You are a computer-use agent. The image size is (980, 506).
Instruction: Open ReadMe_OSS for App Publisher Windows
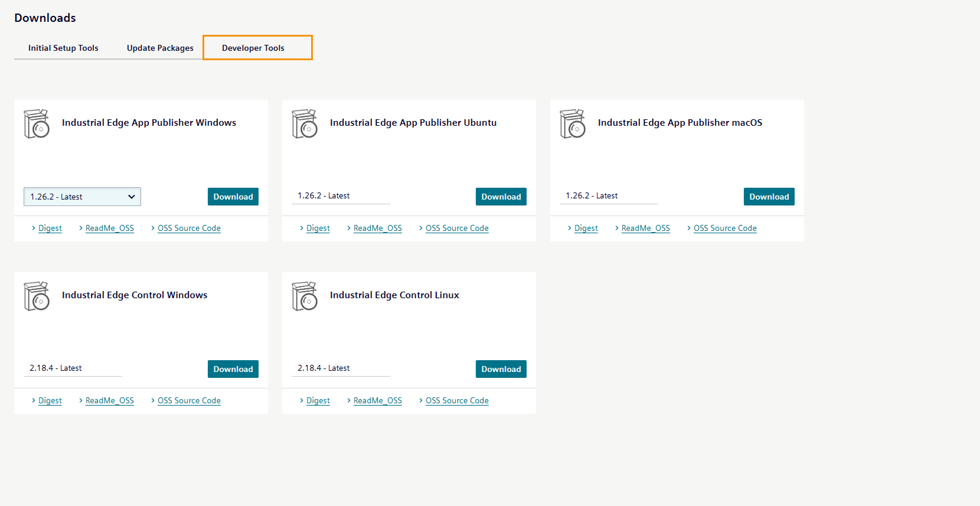tap(110, 228)
